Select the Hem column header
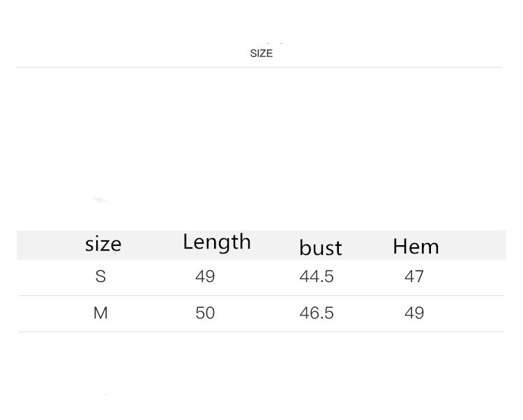Screen dimensions: 523x420 tap(416, 246)
